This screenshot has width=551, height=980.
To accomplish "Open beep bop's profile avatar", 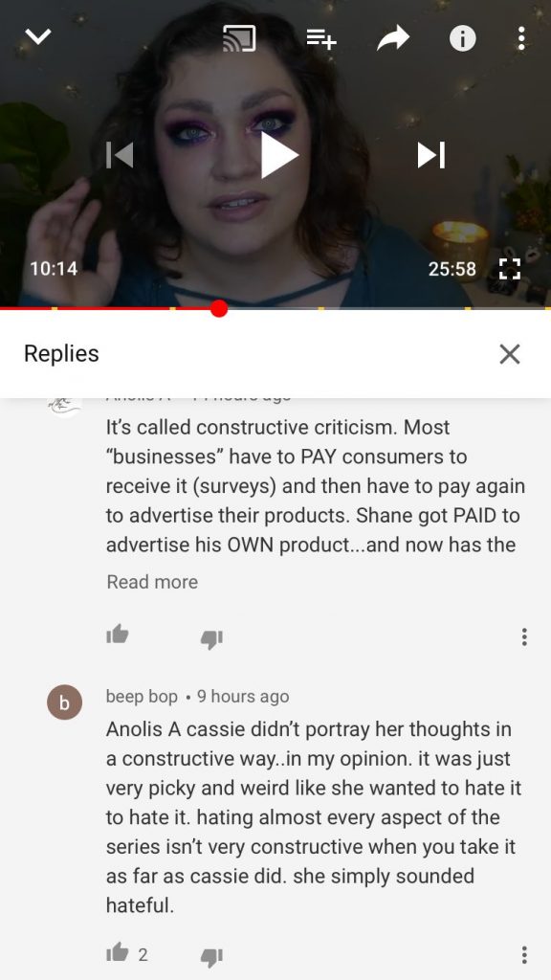I will coord(64,702).
